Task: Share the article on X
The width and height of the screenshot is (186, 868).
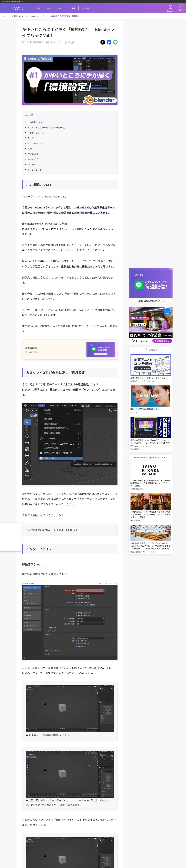Action: [x=103, y=42]
